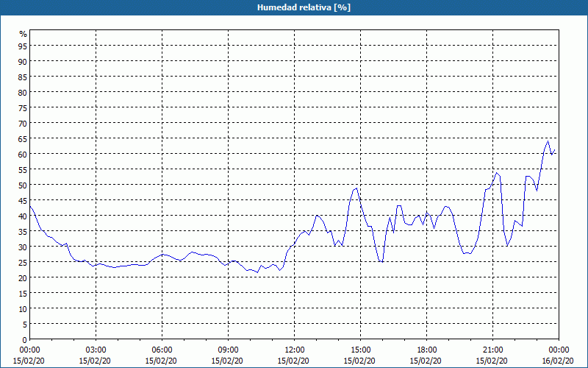Image resolution: width=588 pixels, height=368 pixels.
Task: Choose the 35 label on the y-axis
Action: click(x=23, y=231)
